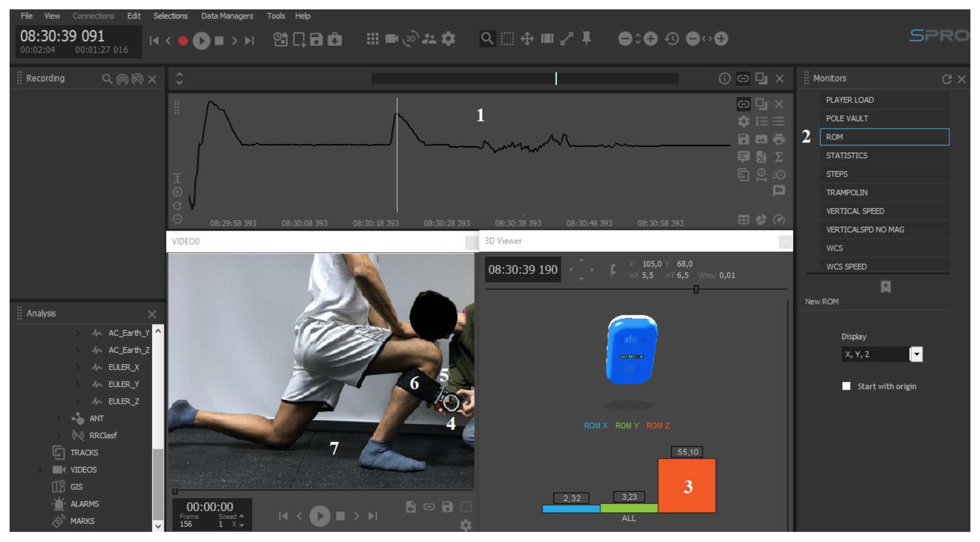
Task: Click the 3D viewer toolbar icon
Action: point(411,39)
